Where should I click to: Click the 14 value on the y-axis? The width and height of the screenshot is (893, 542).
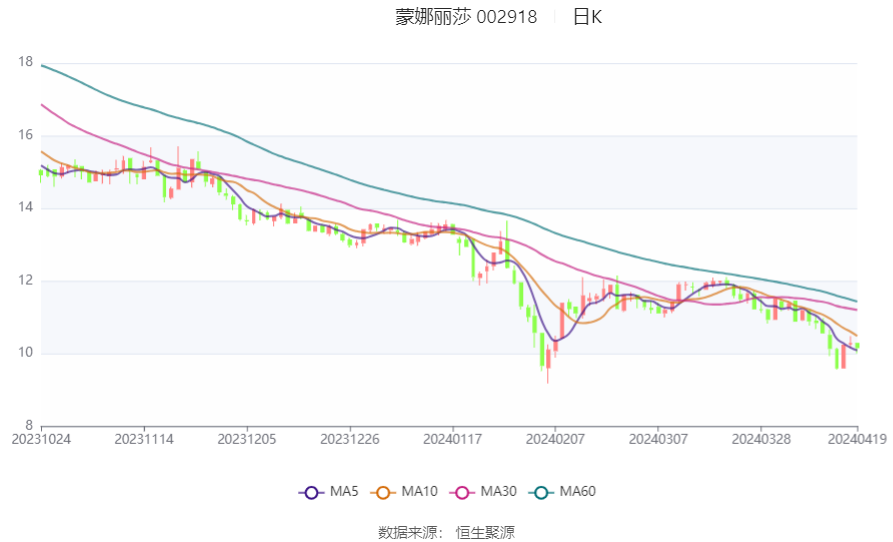tap(25, 208)
